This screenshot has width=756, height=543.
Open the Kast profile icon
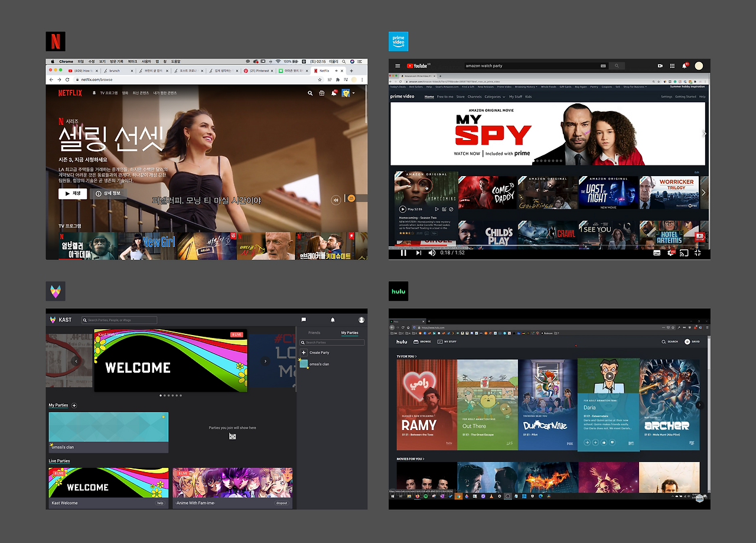point(361,320)
